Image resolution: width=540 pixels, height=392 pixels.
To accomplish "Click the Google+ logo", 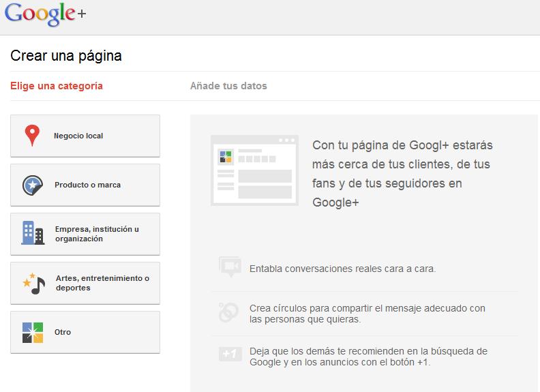I will 45,14.
